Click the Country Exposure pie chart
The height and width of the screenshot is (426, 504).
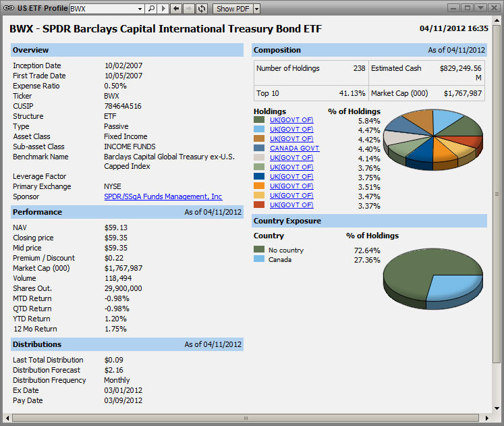click(433, 279)
